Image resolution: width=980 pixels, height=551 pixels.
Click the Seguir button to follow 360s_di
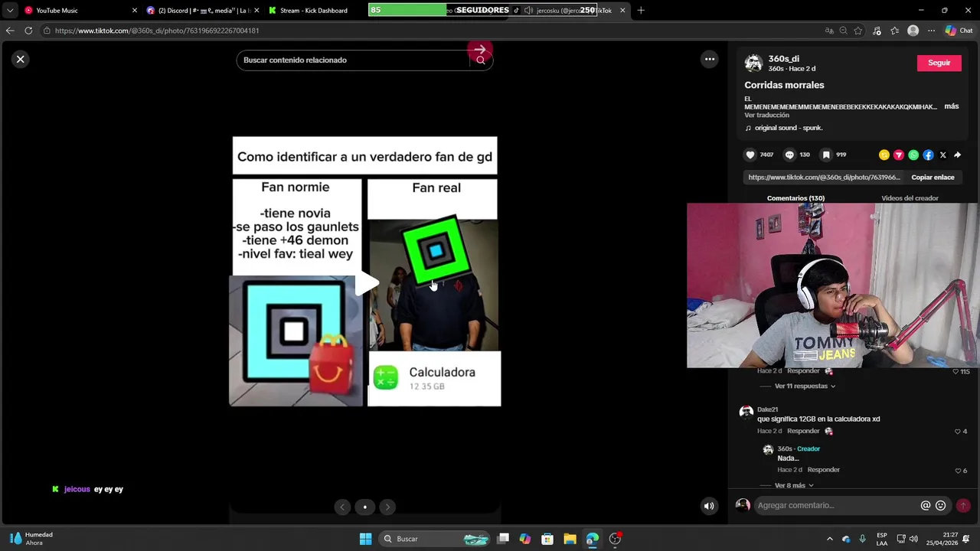tap(939, 63)
